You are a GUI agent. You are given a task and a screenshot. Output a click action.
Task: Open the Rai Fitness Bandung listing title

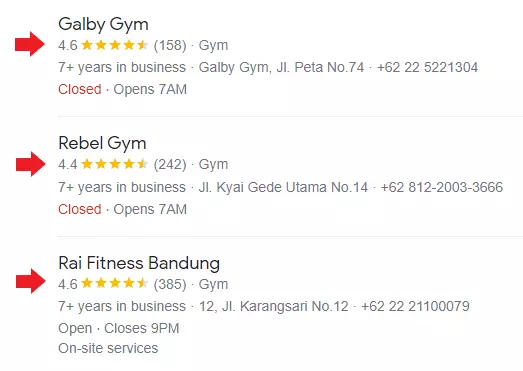click(x=139, y=263)
